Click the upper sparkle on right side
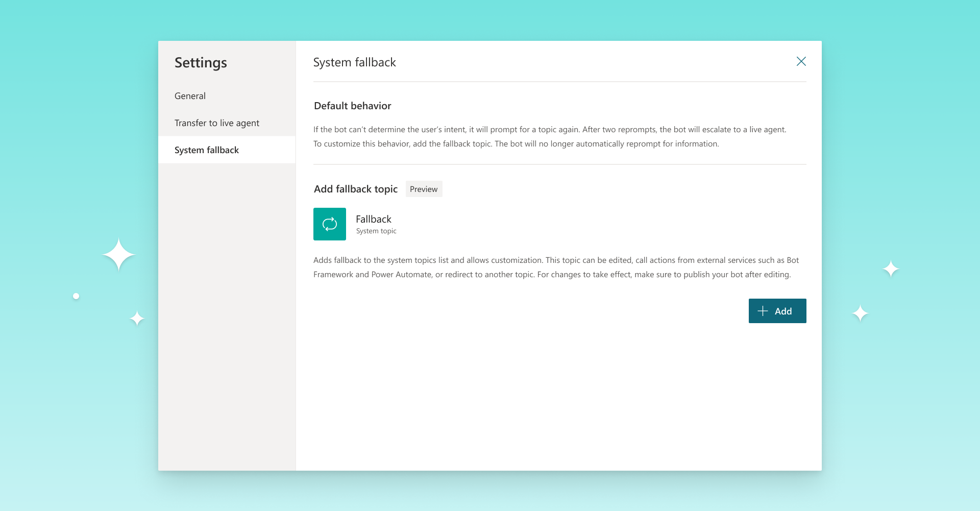Viewport: 980px width, 511px height. pyautogui.click(x=891, y=269)
